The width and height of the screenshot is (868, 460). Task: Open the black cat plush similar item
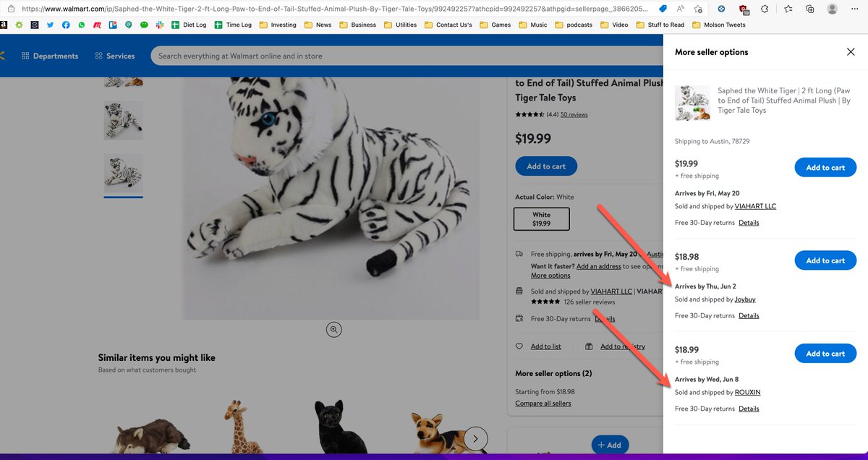click(x=339, y=428)
